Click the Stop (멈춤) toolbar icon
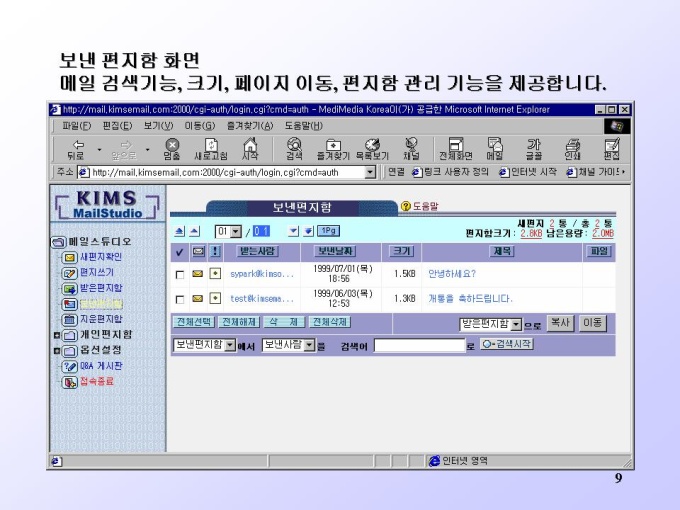 pos(172,149)
